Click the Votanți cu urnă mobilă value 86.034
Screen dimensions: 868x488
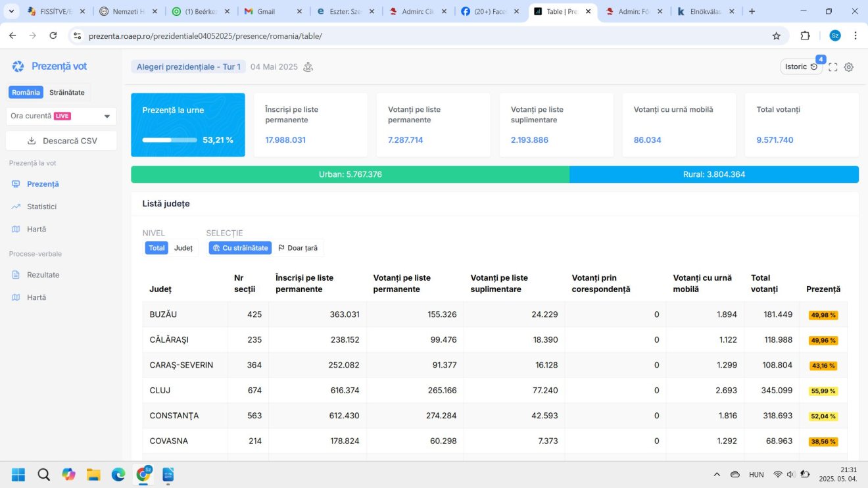(648, 140)
